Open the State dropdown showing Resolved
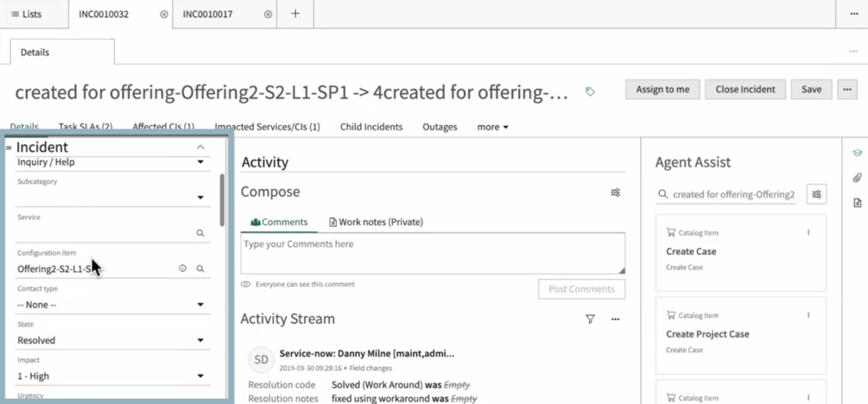The image size is (868, 404). (x=113, y=340)
